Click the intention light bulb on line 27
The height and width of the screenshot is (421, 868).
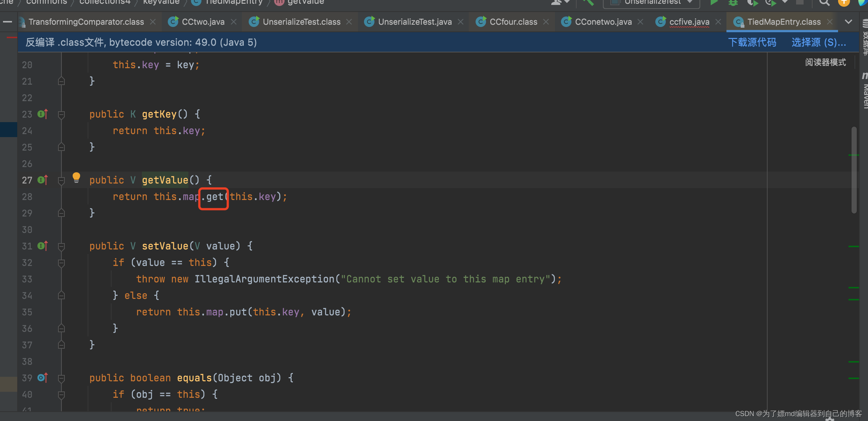(x=76, y=178)
